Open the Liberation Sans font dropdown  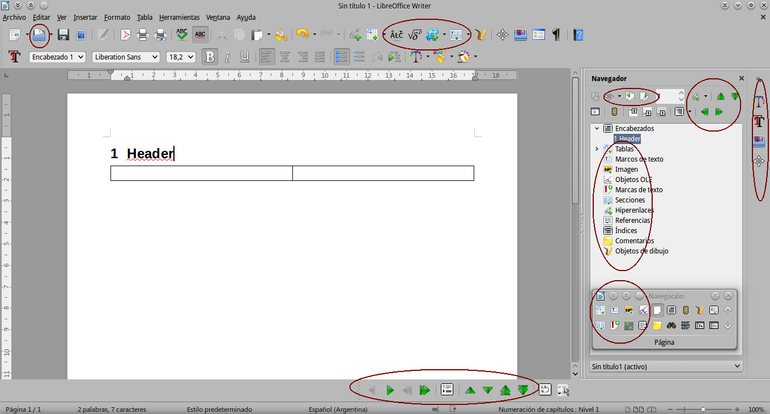pos(126,57)
